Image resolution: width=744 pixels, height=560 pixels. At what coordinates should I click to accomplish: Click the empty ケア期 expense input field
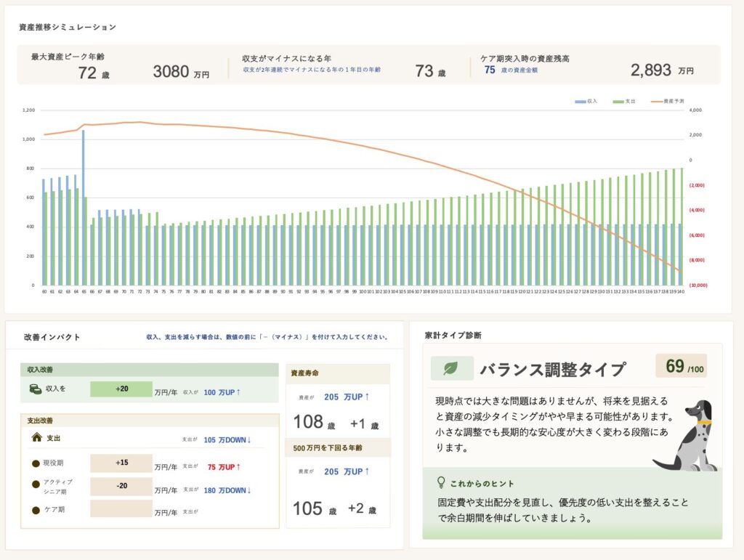pos(121,509)
